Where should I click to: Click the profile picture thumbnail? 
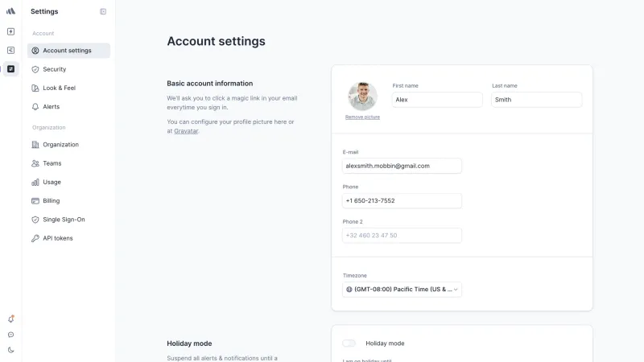click(x=362, y=96)
